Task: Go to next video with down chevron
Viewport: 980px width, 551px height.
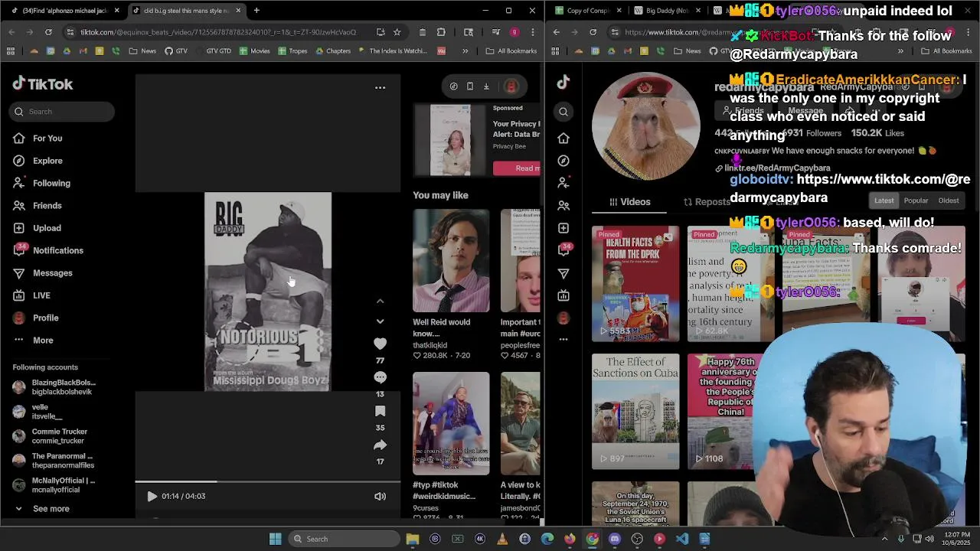Action: tap(380, 321)
